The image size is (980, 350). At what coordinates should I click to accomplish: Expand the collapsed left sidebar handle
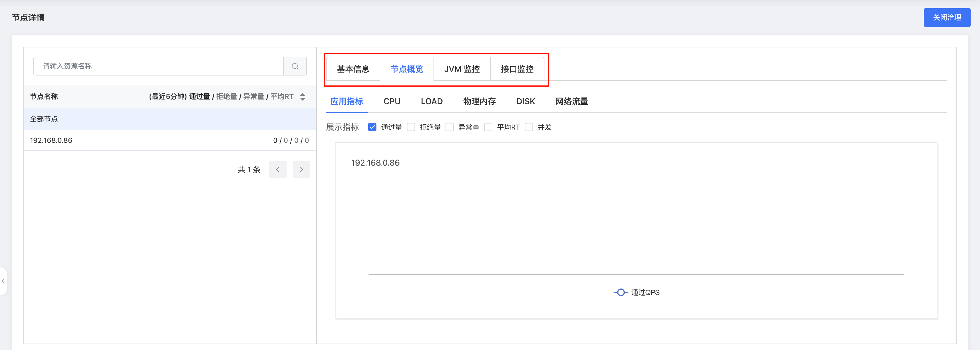[x=3, y=281]
